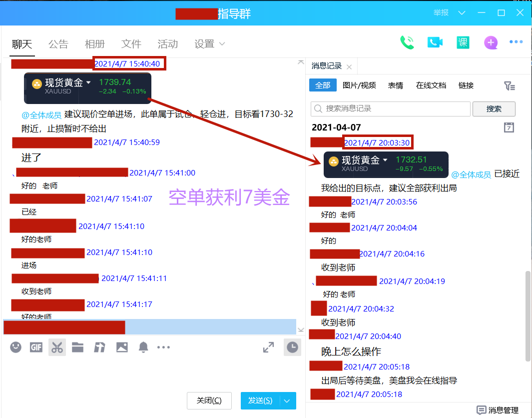Select the 全部 filter in message records
Viewport: 532px width, 418px height.
point(323,85)
